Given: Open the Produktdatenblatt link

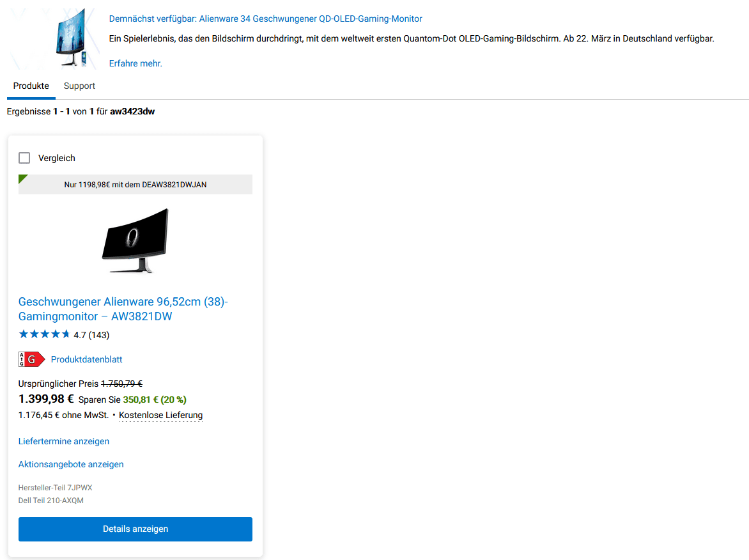Looking at the screenshot, I should [x=86, y=359].
